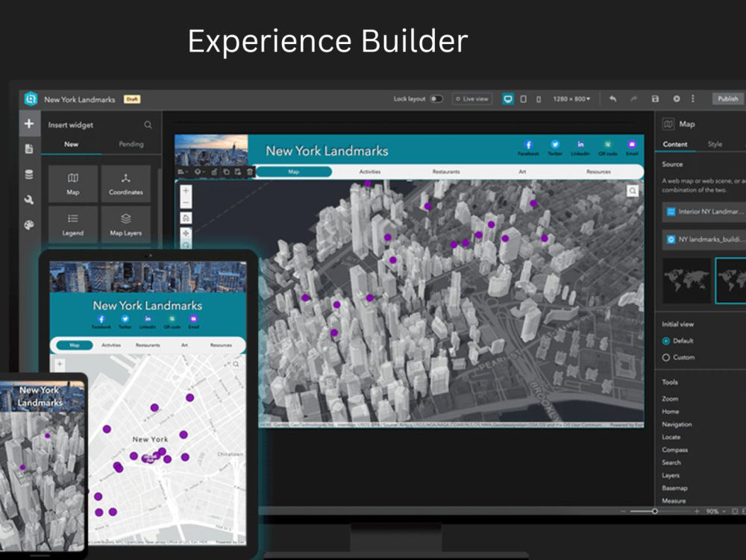
Task: Switch to tablet device view
Action: (524, 99)
